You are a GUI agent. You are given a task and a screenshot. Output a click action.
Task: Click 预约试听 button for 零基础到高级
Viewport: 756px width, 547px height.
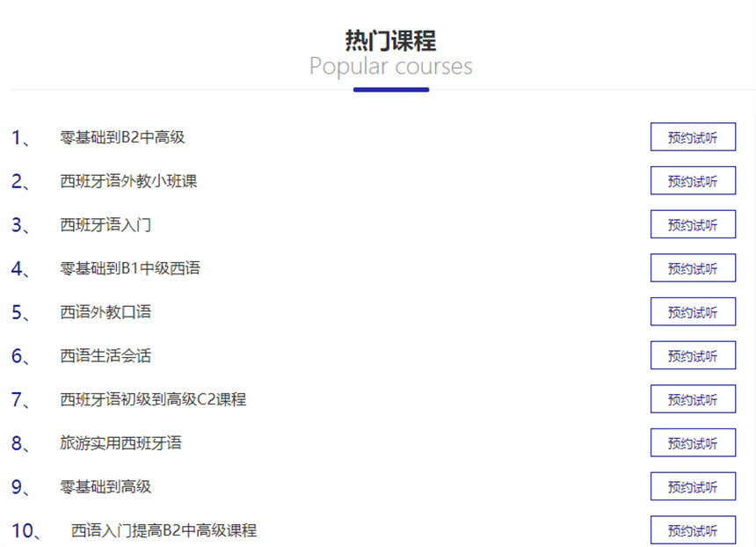(x=692, y=487)
